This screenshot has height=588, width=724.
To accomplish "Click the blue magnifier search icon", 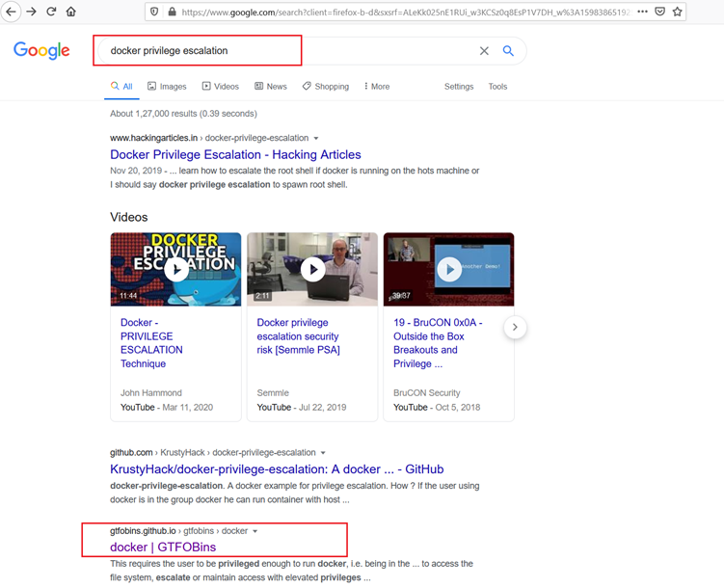I will [x=508, y=51].
